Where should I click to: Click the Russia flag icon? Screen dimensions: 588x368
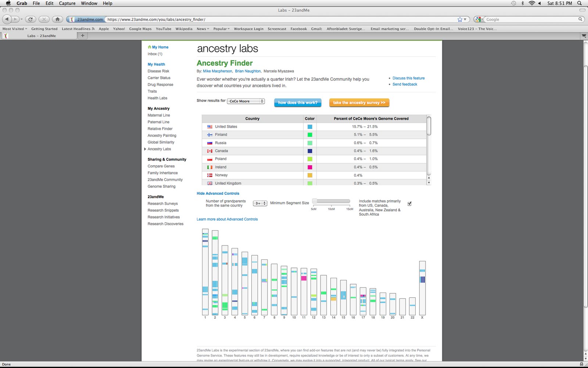pos(210,142)
